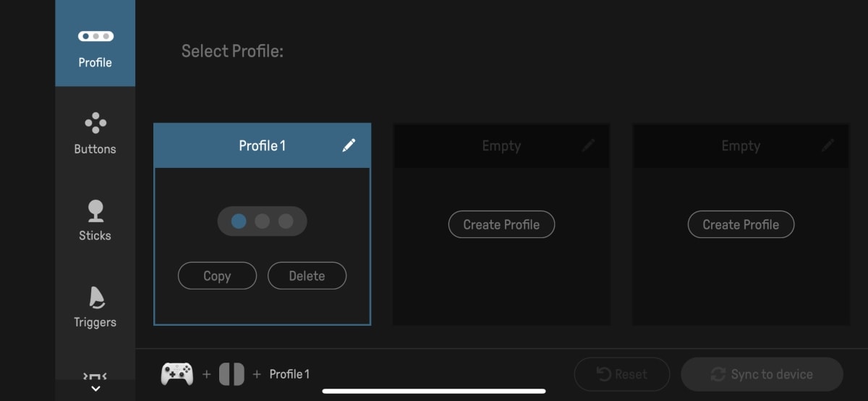Copy Profile 1
The height and width of the screenshot is (401, 868).
pos(217,276)
